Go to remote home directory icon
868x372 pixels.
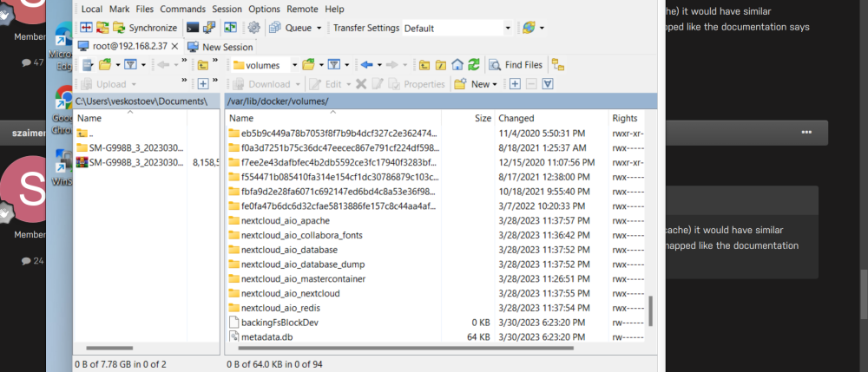pyautogui.click(x=457, y=65)
